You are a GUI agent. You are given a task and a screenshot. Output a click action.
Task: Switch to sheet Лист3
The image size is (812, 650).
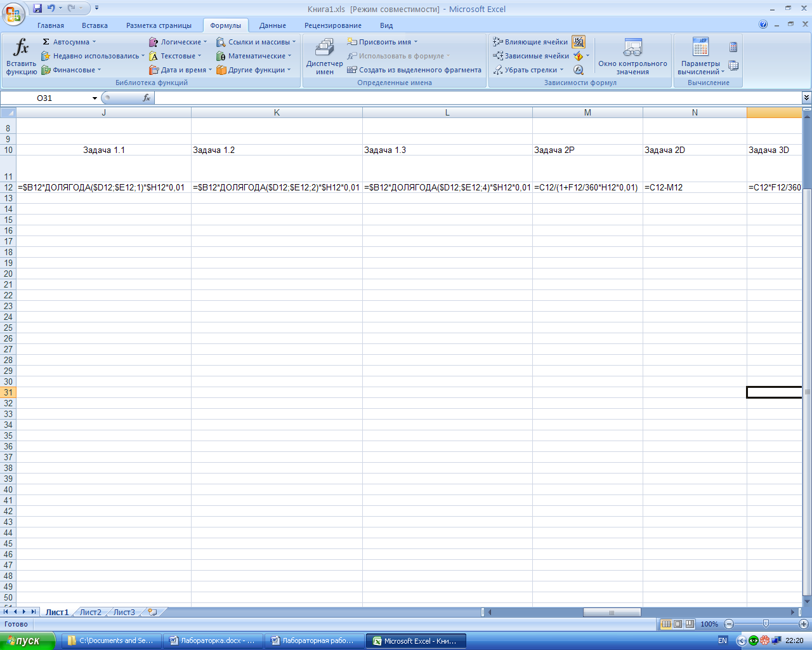click(124, 613)
